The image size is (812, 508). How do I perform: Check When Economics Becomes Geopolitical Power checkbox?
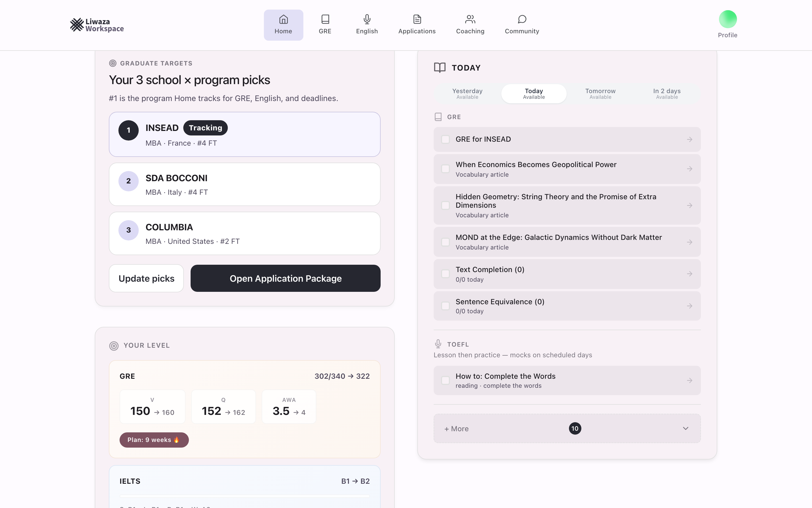point(445,169)
